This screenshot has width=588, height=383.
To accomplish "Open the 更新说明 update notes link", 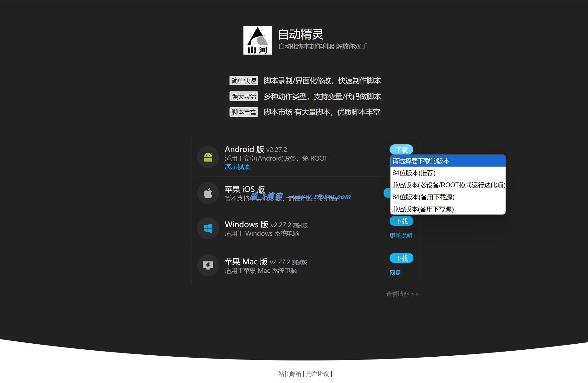I will click(x=401, y=235).
